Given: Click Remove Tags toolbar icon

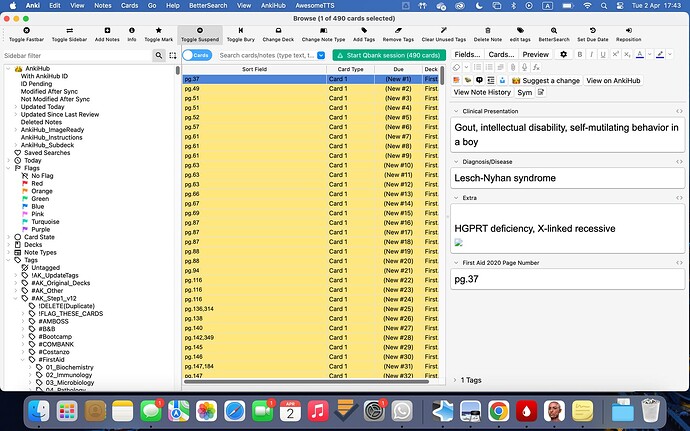Looking at the screenshot, I should tap(398, 30).
